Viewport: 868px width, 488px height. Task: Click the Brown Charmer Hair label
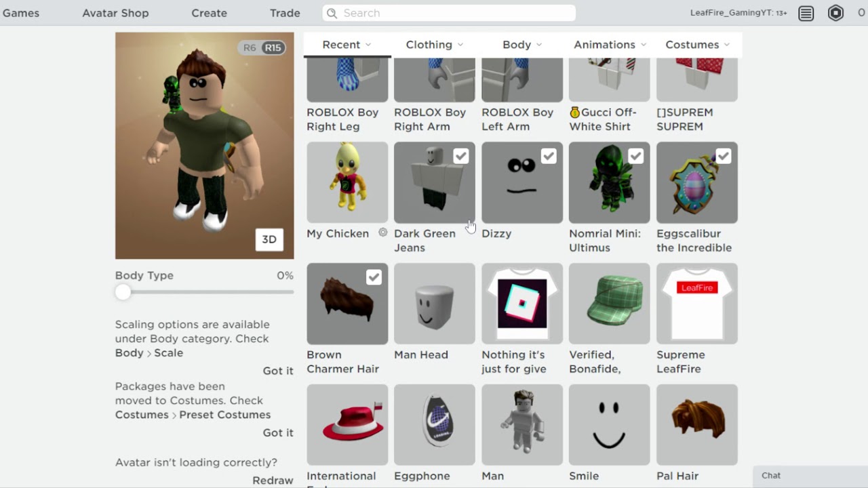pos(342,362)
